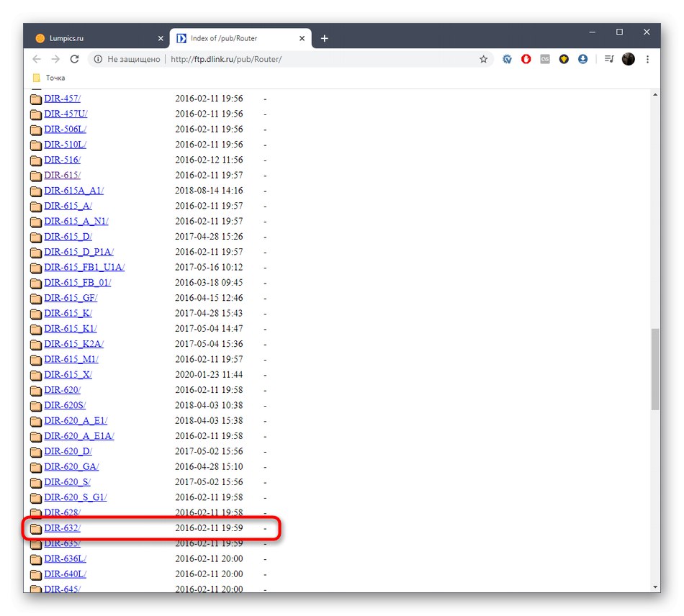This screenshot has width=684, height=616.
Task: Close the Index of /pub/Router tab
Action: pos(302,38)
